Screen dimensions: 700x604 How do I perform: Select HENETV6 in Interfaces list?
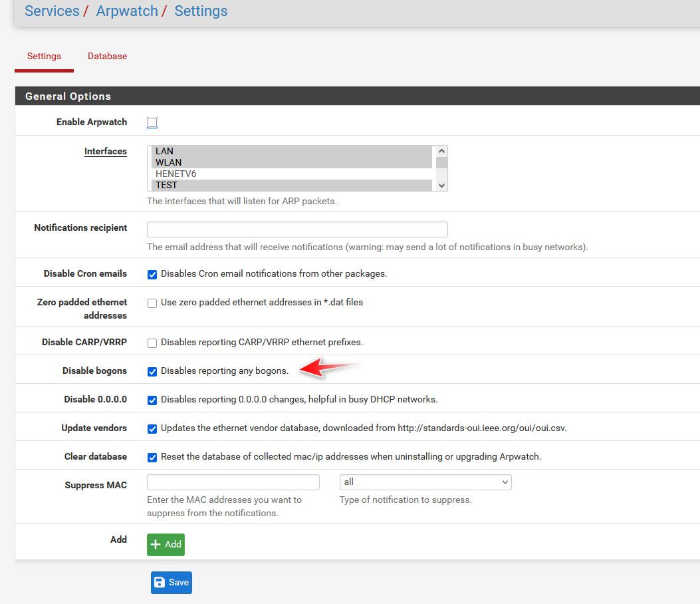click(291, 174)
